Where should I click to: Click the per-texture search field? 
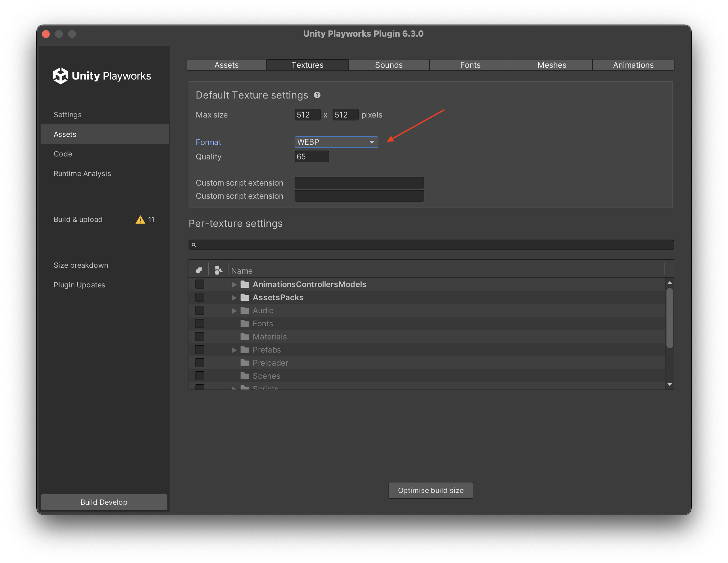point(431,245)
